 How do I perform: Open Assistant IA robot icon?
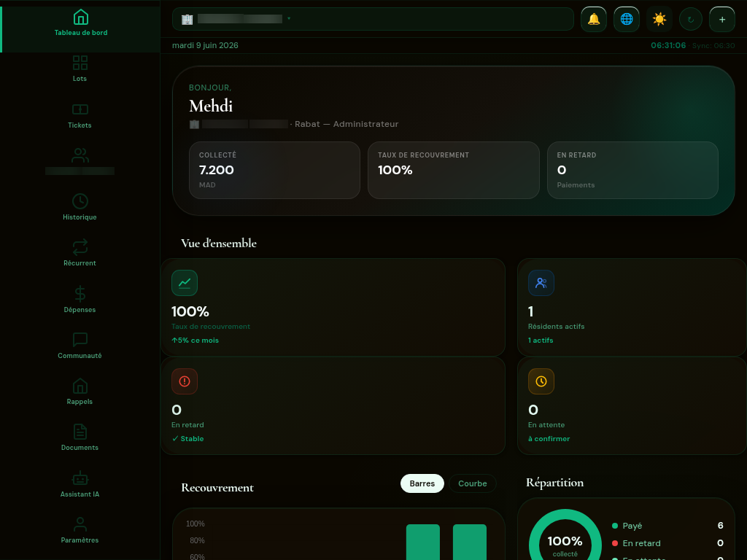click(x=80, y=484)
